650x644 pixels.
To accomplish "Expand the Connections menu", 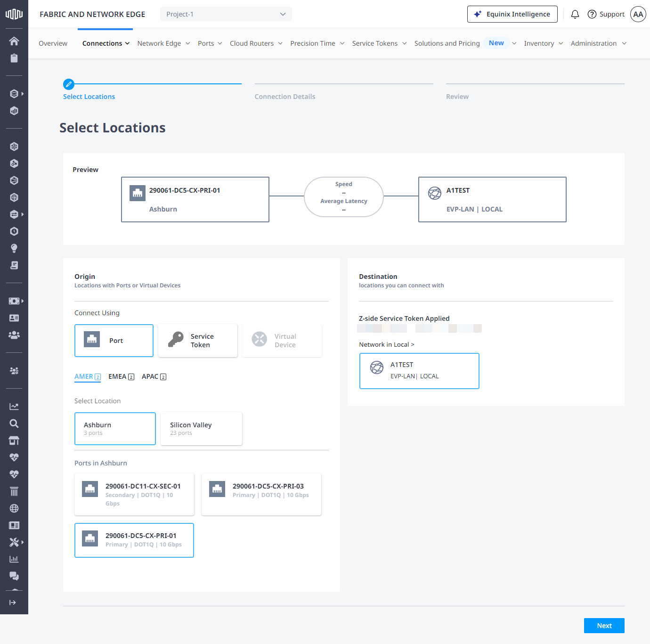I will pyautogui.click(x=106, y=43).
